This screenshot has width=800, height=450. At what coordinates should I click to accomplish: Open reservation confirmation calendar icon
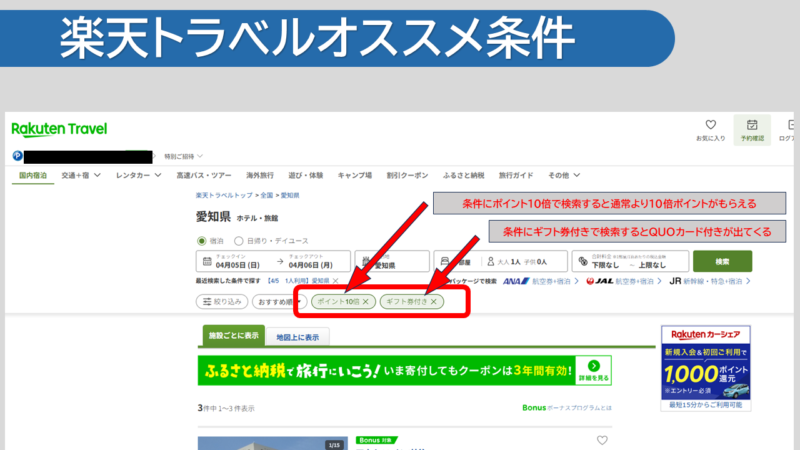point(752,125)
